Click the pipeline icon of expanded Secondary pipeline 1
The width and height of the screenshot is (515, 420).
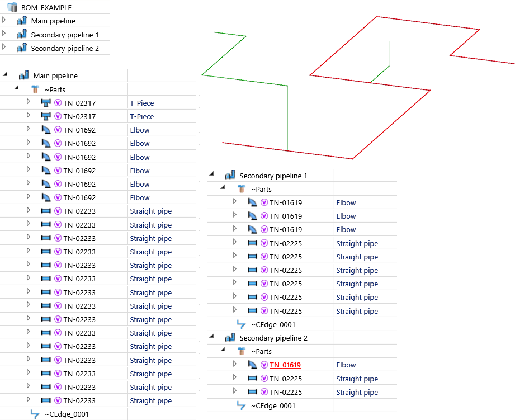pyautogui.click(x=230, y=175)
